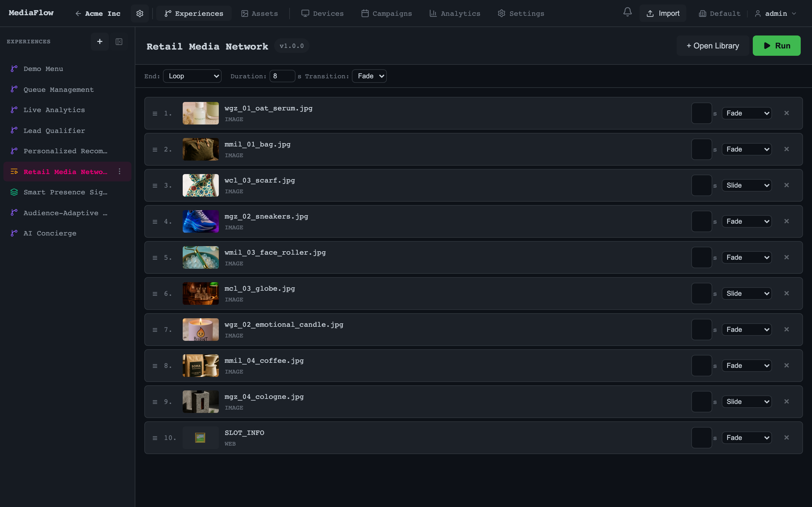Click the notification bell icon

pyautogui.click(x=627, y=12)
